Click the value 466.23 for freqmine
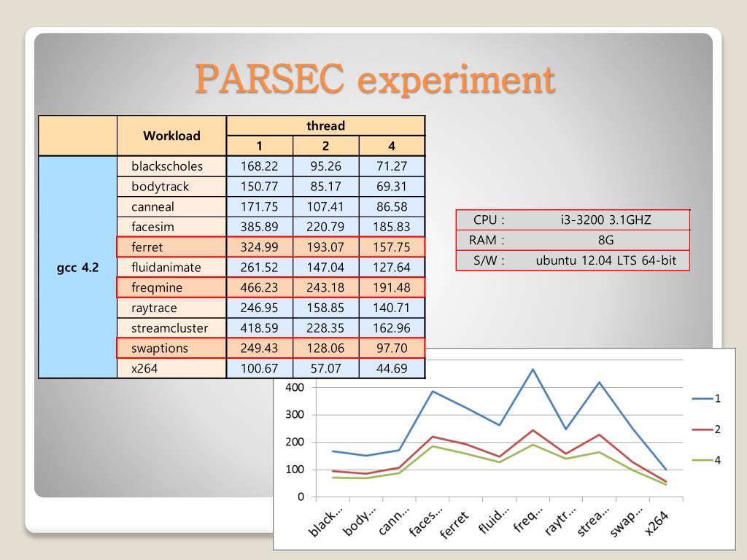The height and width of the screenshot is (560, 747). [x=259, y=287]
